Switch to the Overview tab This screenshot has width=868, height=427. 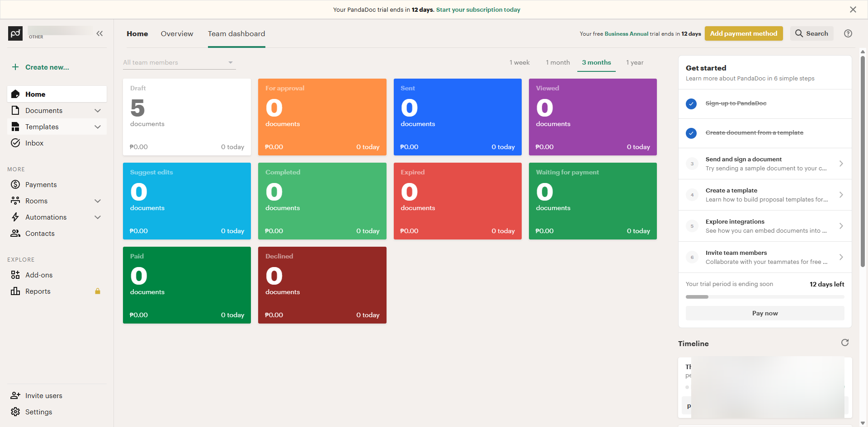(177, 34)
